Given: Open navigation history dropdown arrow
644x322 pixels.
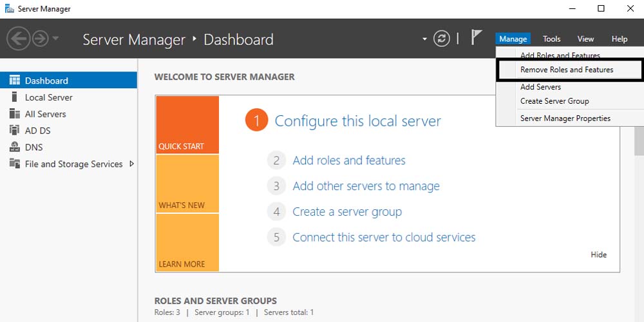Looking at the screenshot, I should pos(55,39).
